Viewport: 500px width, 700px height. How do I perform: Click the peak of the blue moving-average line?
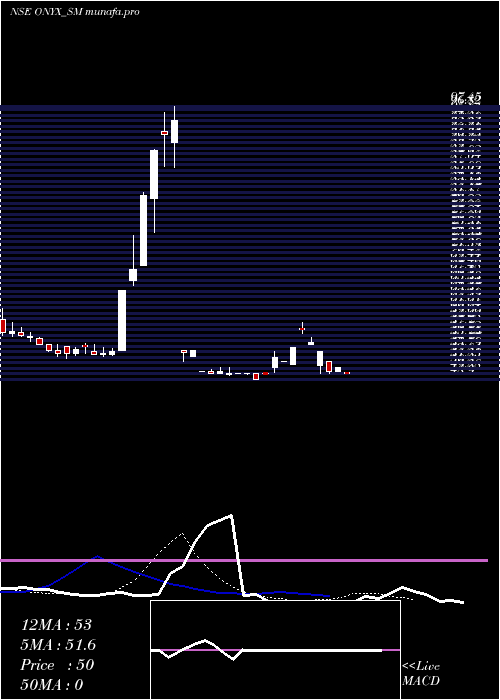tap(98, 557)
